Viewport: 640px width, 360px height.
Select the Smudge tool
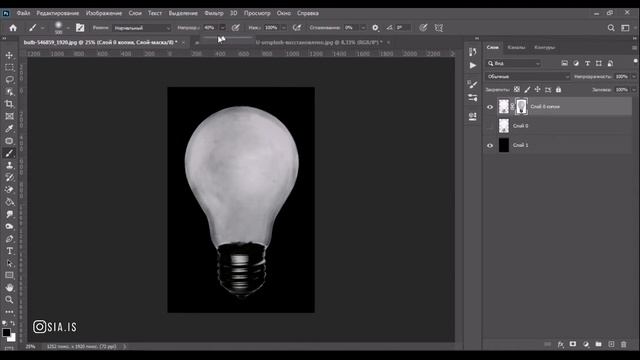click(x=9, y=214)
